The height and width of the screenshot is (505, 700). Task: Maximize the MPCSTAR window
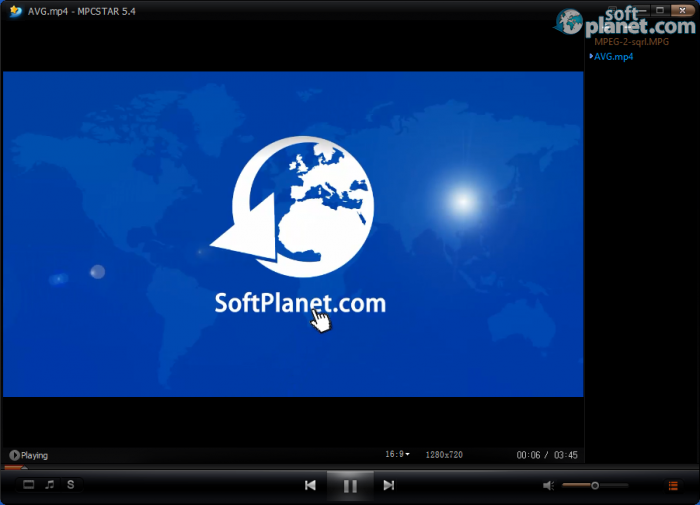[660, 10]
